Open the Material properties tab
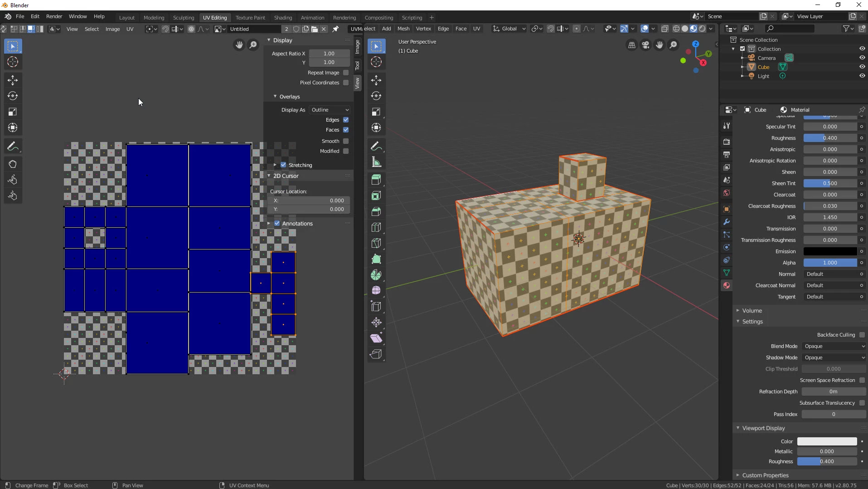The width and height of the screenshot is (868, 489). coord(727,285)
